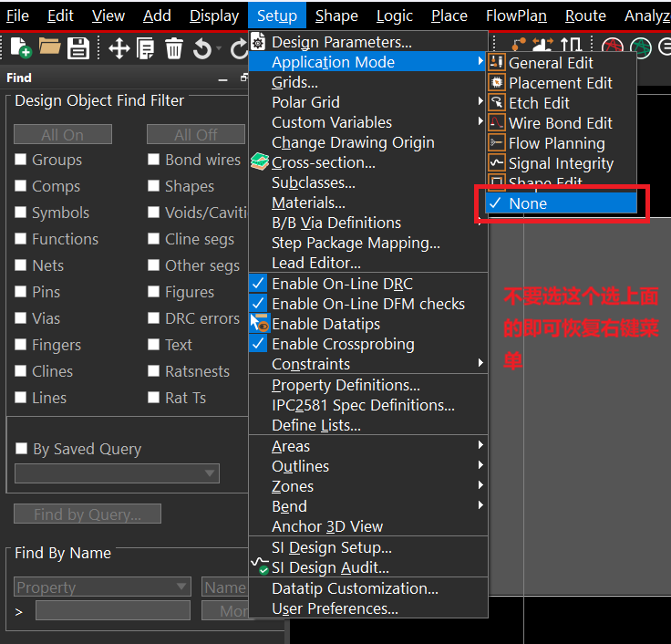This screenshot has height=644, width=671.
Task: Open the Display menu
Action: click(x=214, y=16)
